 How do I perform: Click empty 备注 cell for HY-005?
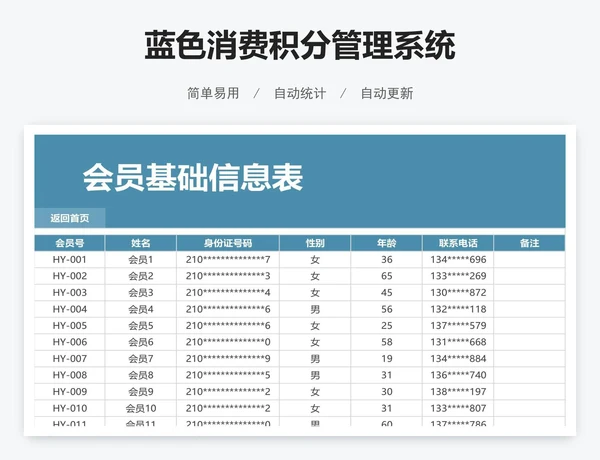tap(530, 325)
